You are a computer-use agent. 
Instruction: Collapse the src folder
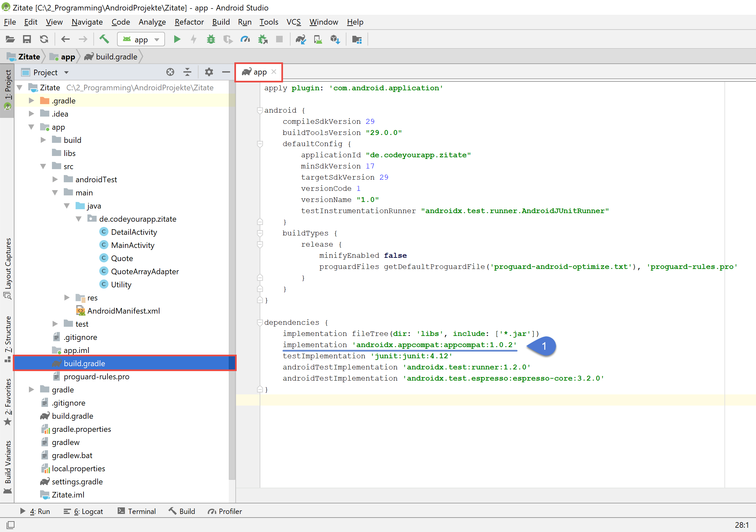(43, 166)
